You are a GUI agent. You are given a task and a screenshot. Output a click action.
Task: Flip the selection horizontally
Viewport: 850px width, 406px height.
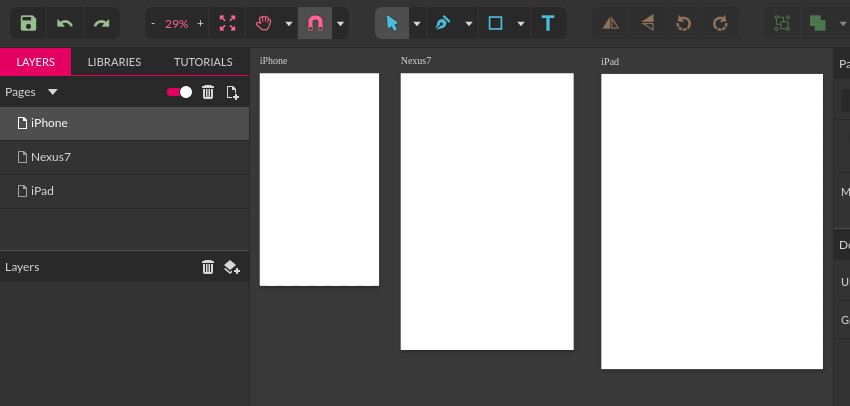[x=611, y=23]
